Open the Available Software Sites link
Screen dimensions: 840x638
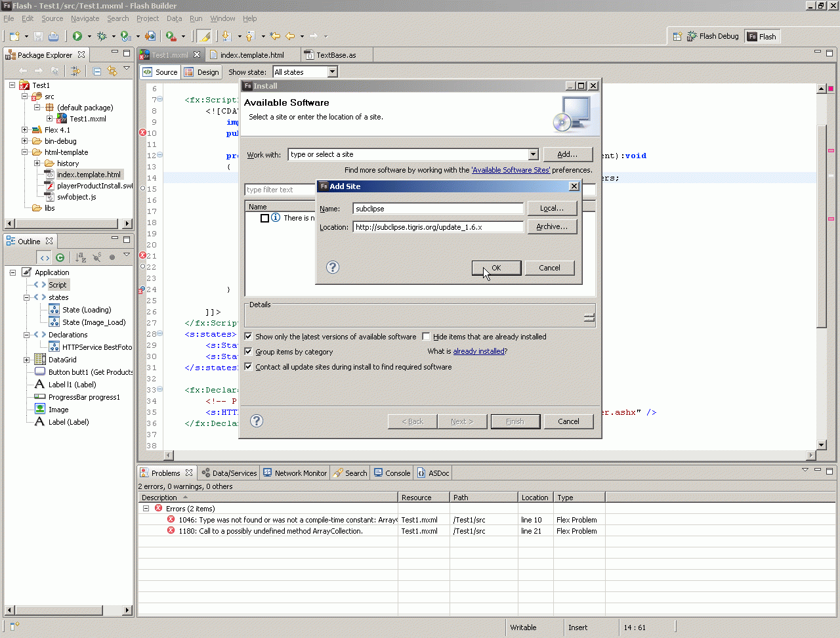(511, 170)
